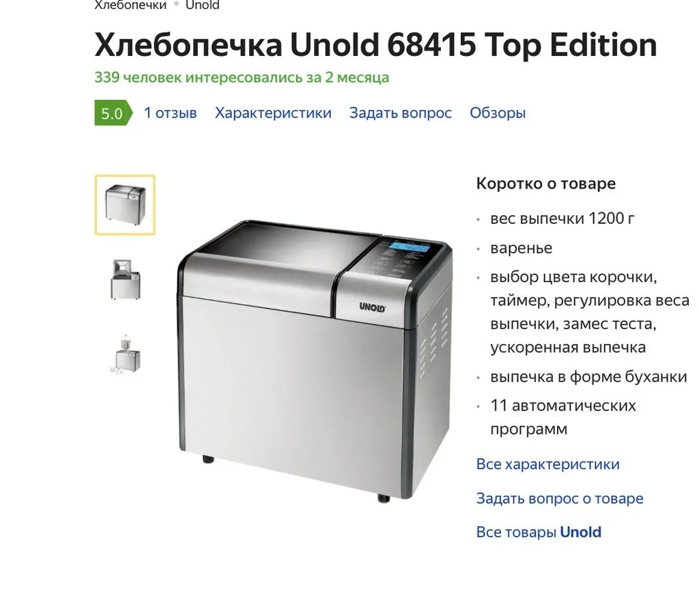The image size is (699, 616).
Task: Click the main Unold bread maker photo
Action: (x=315, y=359)
